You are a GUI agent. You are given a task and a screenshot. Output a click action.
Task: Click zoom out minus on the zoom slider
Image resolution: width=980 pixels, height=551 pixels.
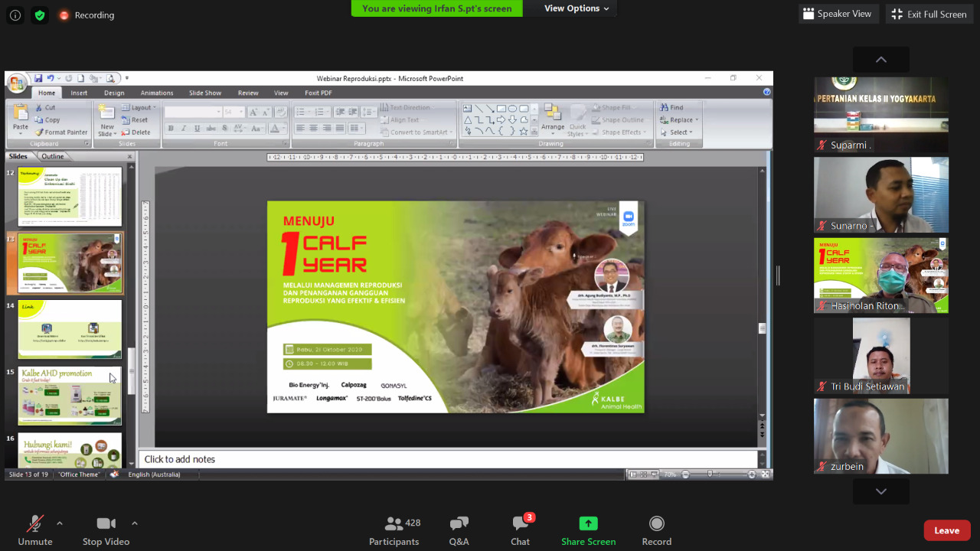685,474
